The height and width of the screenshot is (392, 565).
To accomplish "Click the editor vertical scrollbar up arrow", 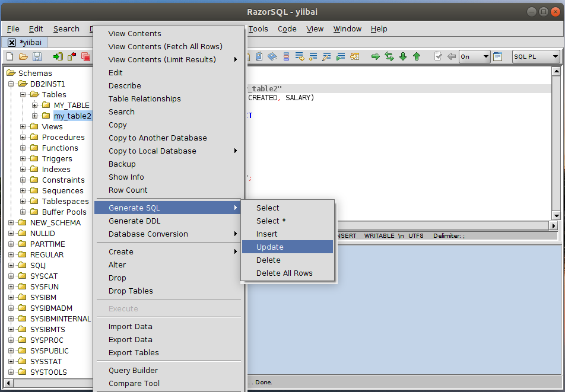I will pos(556,71).
